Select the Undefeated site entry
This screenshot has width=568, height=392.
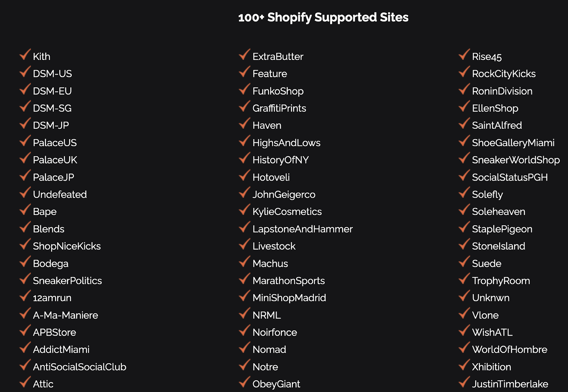60,194
